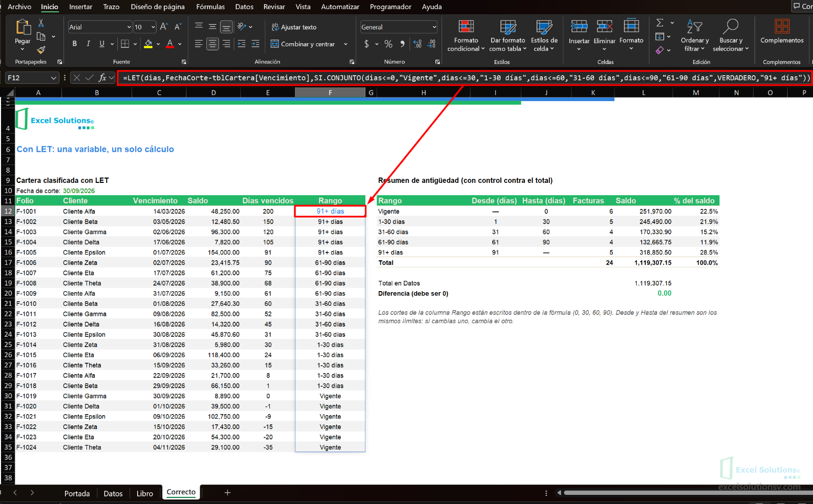This screenshot has height=504, width=813.
Task: Click the cancel formula X icon
Action: point(77,78)
